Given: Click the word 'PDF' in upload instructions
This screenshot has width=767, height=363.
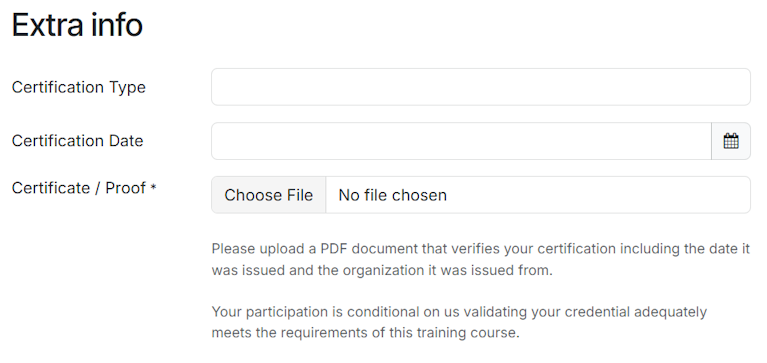Looking at the screenshot, I should (334, 249).
